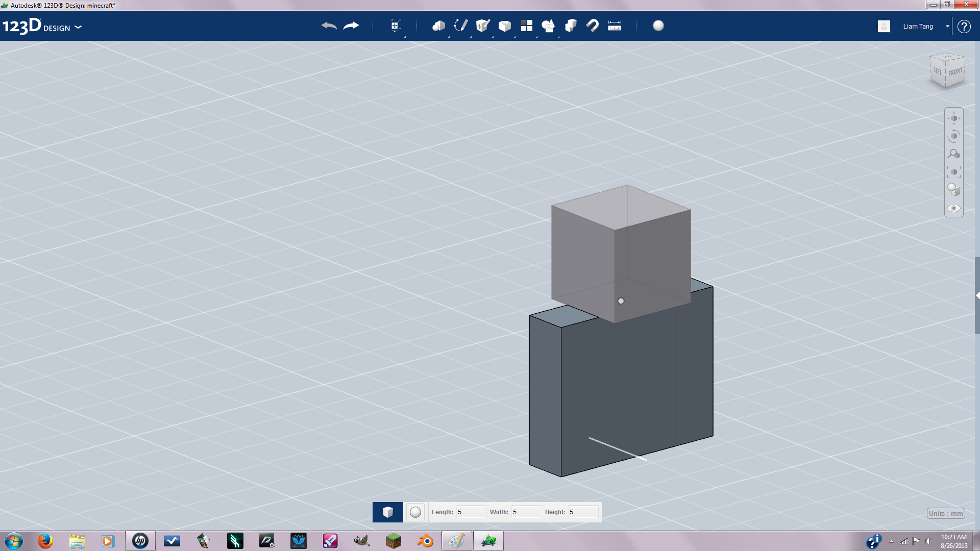Open the Material sphere tool
980x551 pixels.
(658, 26)
